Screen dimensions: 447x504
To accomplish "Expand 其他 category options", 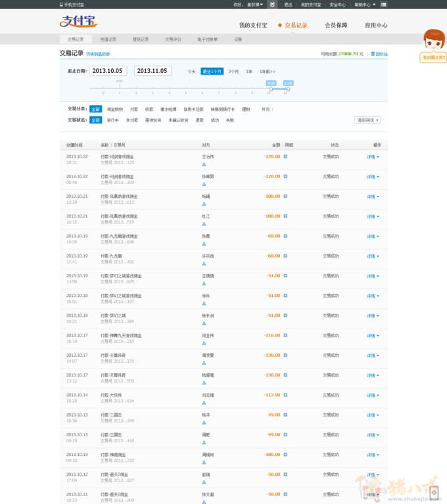I will pyautogui.click(x=268, y=109).
